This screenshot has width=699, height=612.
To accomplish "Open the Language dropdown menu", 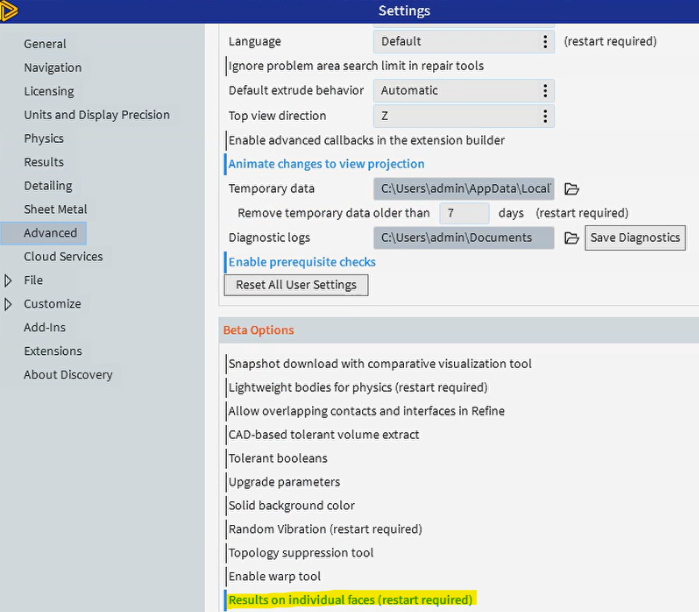I will (x=545, y=42).
